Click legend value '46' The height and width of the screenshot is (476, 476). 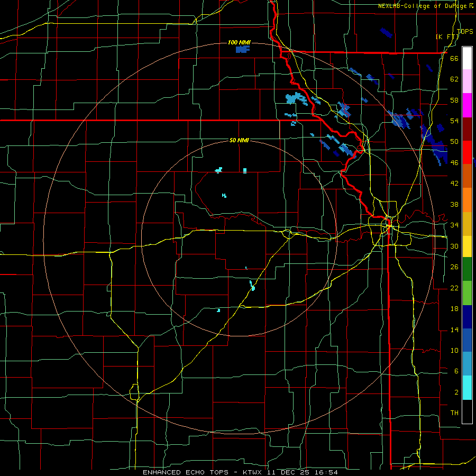(x=454, y=162)
